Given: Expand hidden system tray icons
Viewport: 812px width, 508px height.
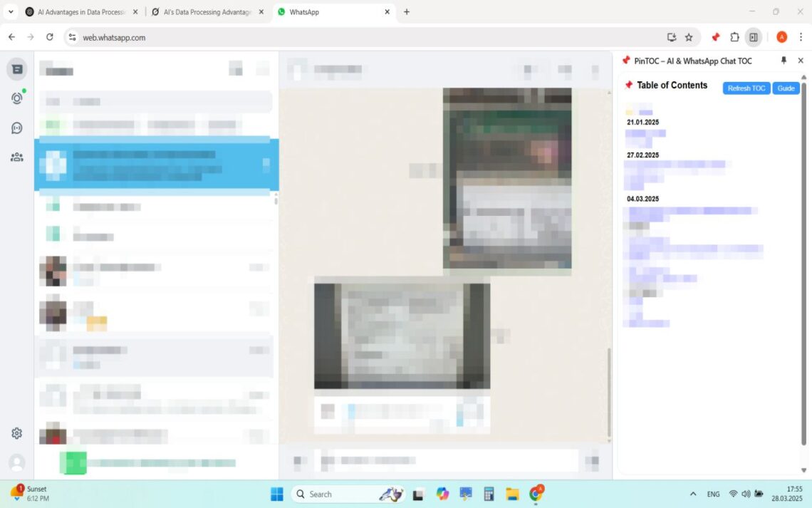Looking at the screenshot, I should [x=692, y=493].
